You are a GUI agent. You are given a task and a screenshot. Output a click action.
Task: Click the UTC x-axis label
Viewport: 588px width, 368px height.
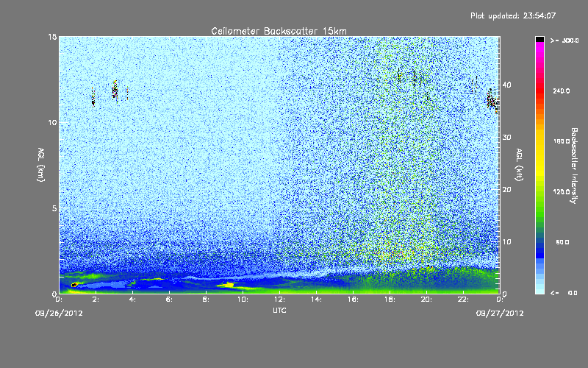click(x=279, y=310)
